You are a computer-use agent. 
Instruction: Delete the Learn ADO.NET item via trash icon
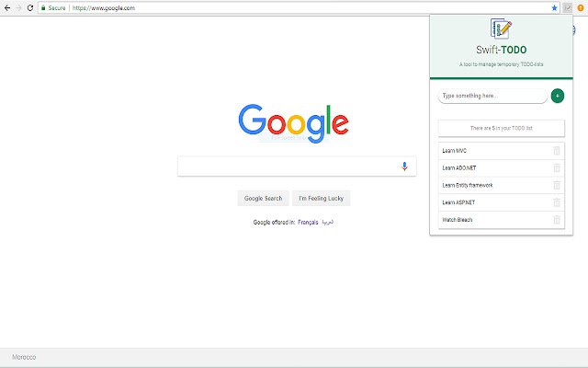click(557, 167)
